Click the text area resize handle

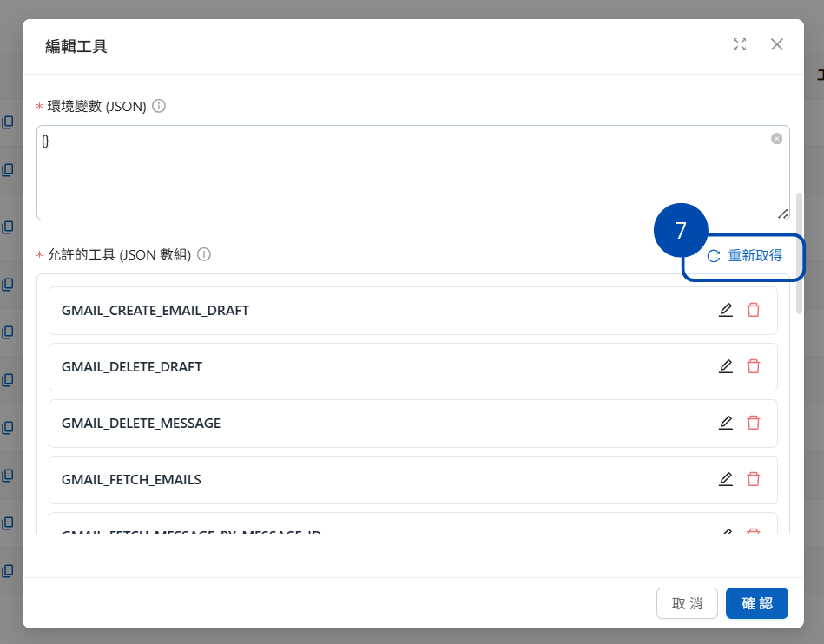pos(782,214)
